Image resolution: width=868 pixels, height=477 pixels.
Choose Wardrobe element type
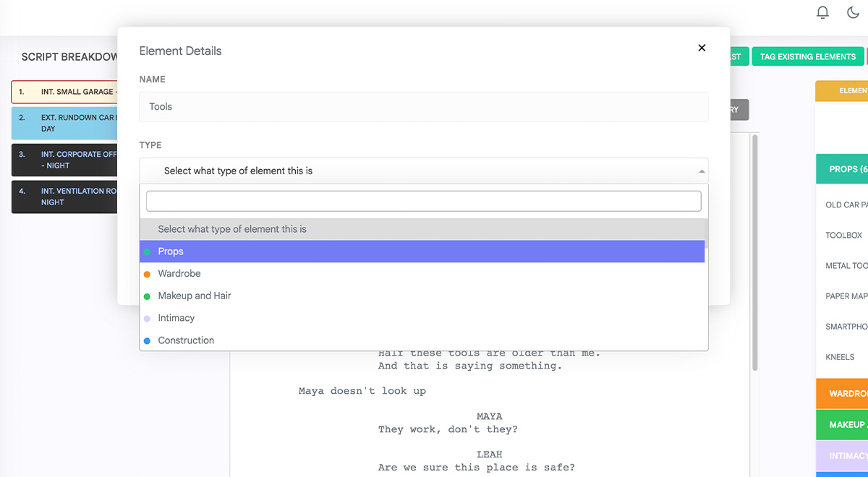(x=422, y=274)
